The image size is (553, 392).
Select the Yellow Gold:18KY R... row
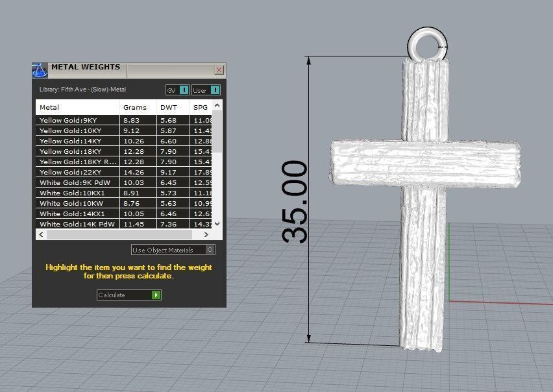[124, 162]
